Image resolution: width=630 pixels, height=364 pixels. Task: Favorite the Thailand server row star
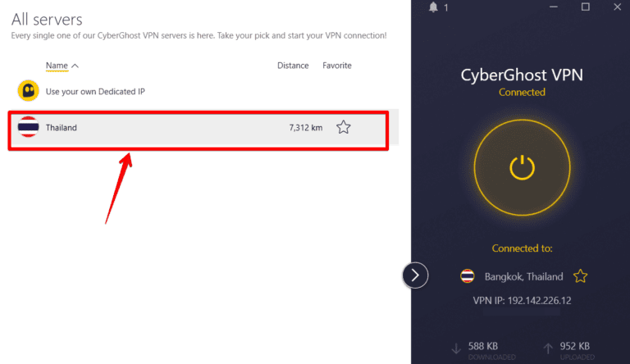click(x=344, y=127)
